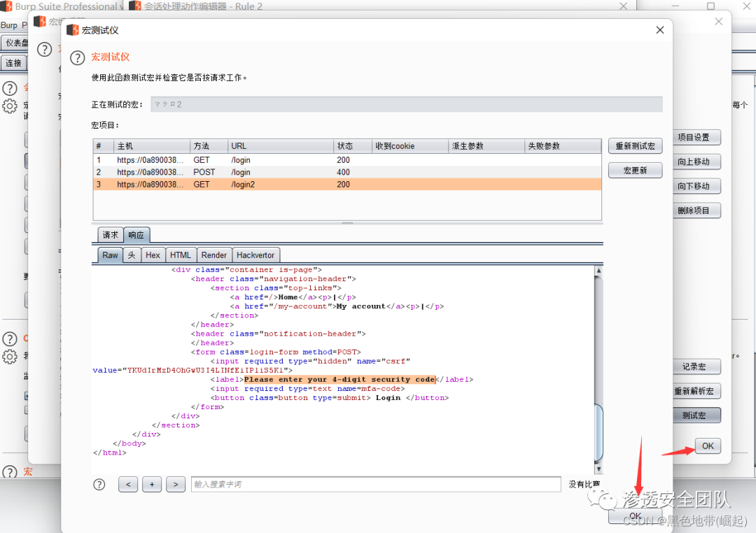Viewport: 756px width, 533px height.
Task: Click 重新解析宏 button in macro editor
Action: coord(694,391)
